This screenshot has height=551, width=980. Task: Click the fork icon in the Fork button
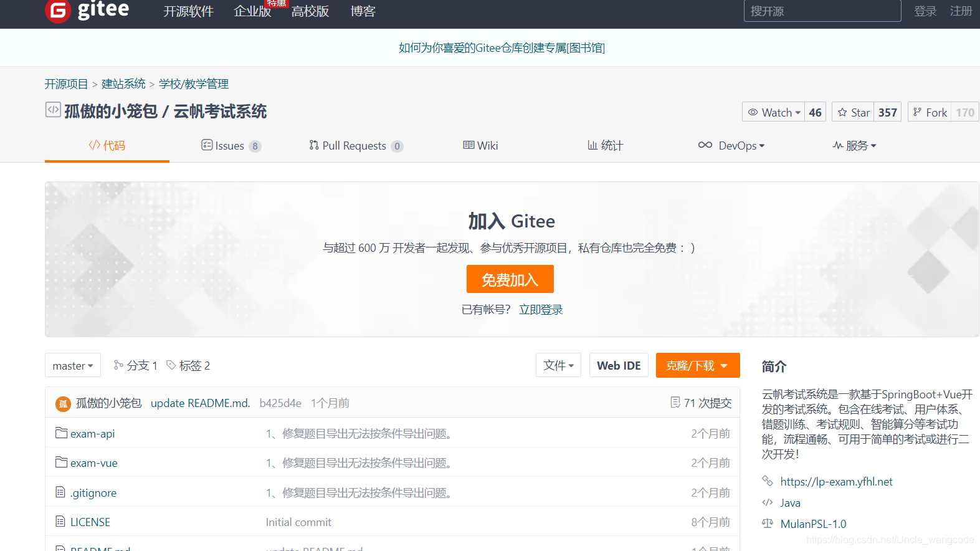[917, 112]
